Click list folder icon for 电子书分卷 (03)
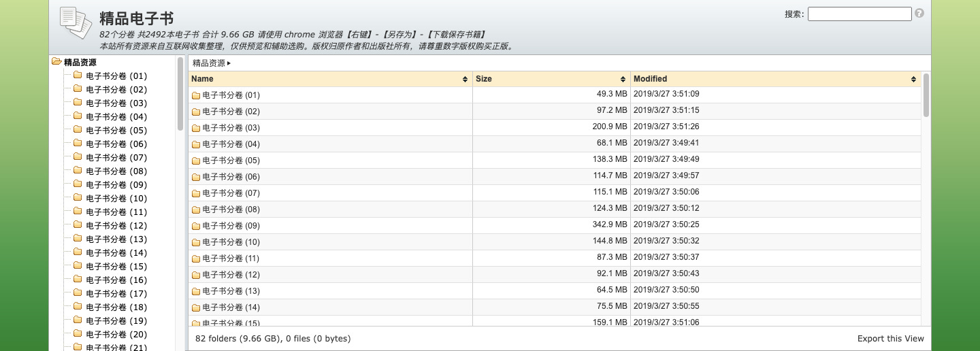The height and width of the screenshot is (351, 980). [196, 128]
